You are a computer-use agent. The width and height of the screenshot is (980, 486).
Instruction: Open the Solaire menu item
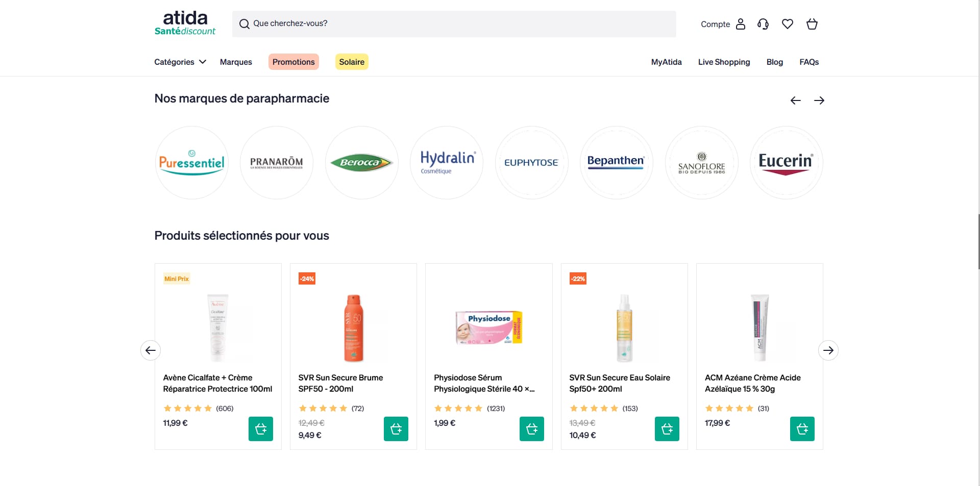point(352,62)
